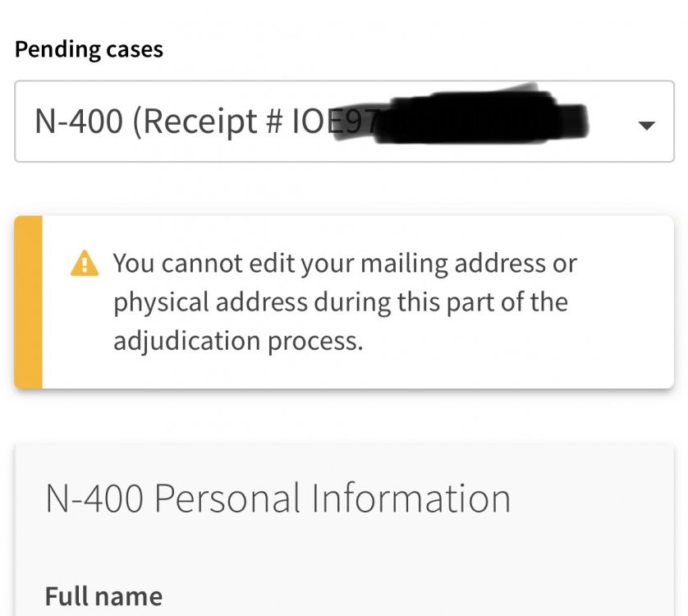688x616 pixels.
Task: Click the "N-400 Personal Information" heading
Action: [277, 499]
